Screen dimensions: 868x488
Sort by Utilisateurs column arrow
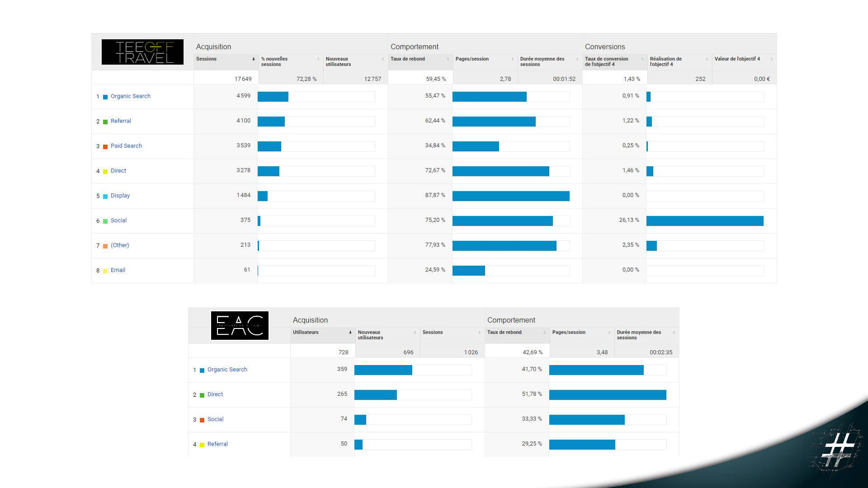click(x=350, y=333)
